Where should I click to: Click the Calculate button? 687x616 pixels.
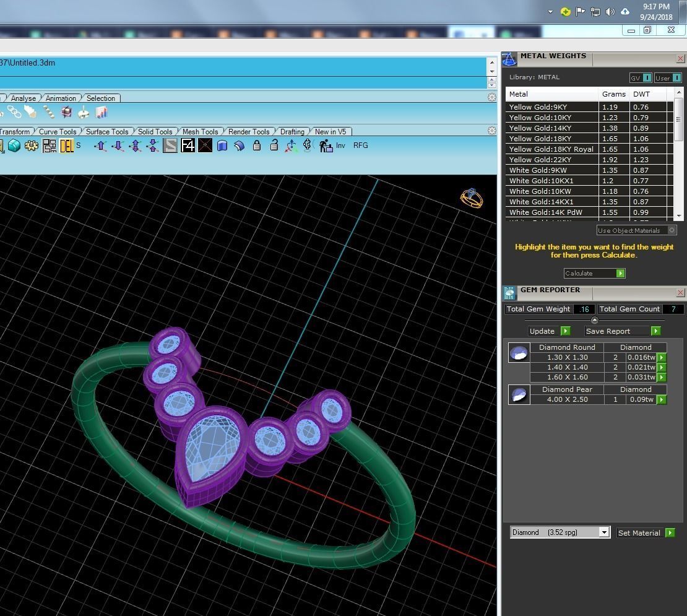point(595,274)
